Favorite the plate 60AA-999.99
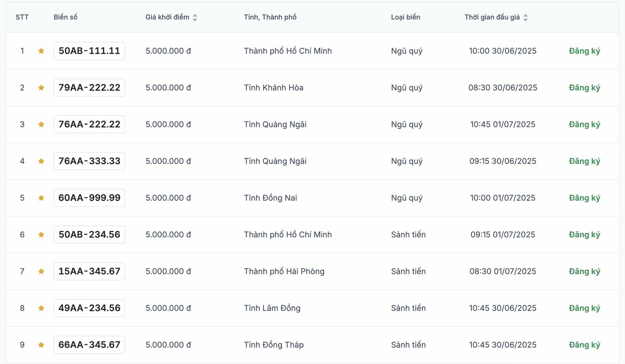 (x=41, y=198)
